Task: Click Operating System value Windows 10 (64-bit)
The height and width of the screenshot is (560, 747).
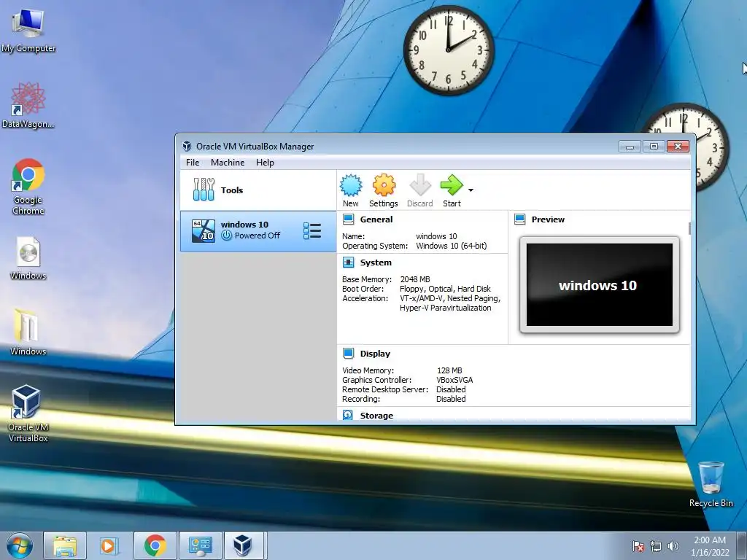Action: [x=451, y=246]
